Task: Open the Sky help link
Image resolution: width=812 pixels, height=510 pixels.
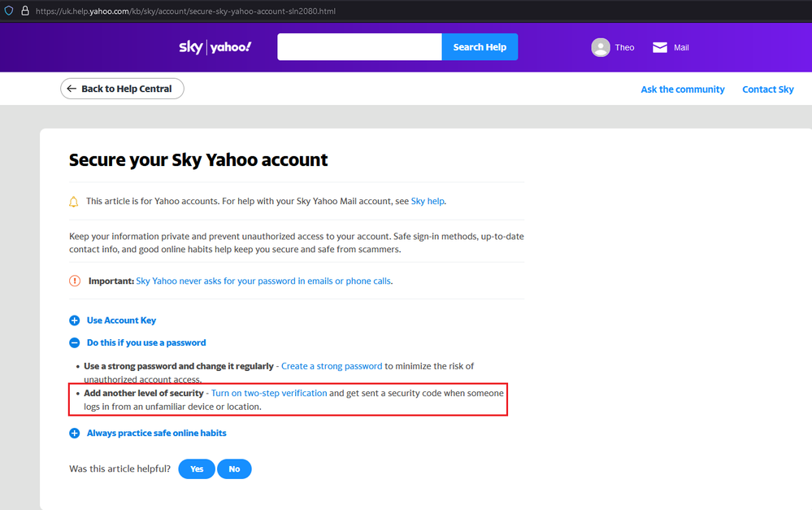Action: pyautogui.click(x=428, y=201)
